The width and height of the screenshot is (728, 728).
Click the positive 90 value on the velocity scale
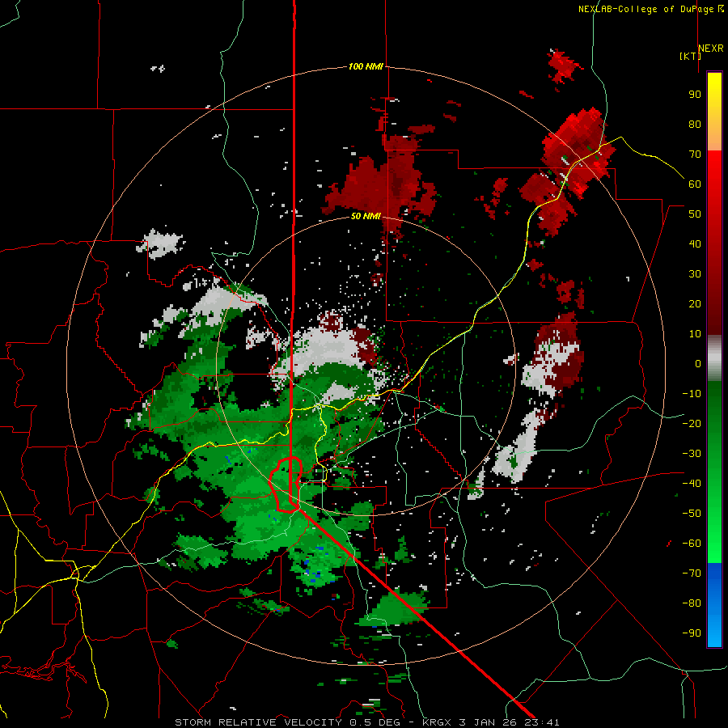695,95
